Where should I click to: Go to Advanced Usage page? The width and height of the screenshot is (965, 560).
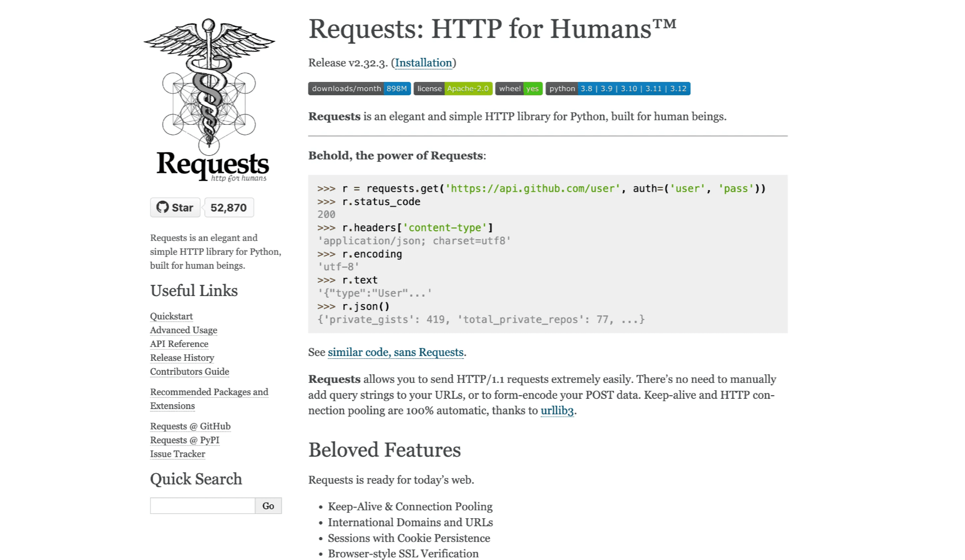184,330
